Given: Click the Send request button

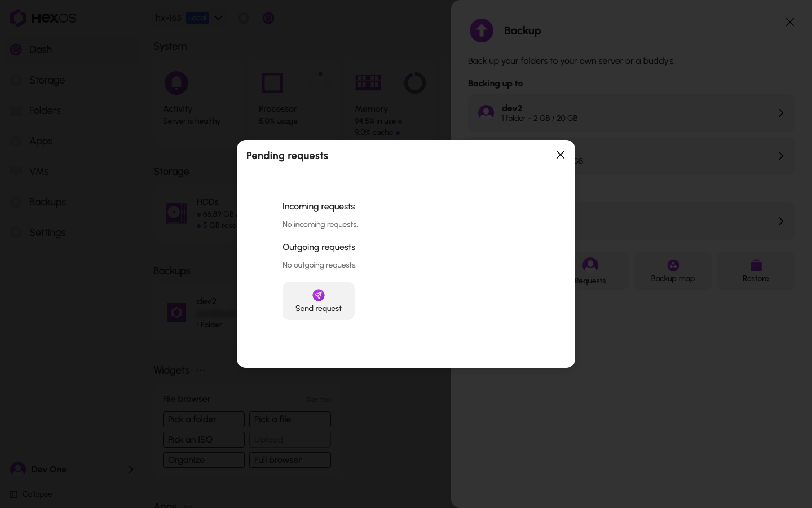Looking at the screenshot, I should click(319, 301).
